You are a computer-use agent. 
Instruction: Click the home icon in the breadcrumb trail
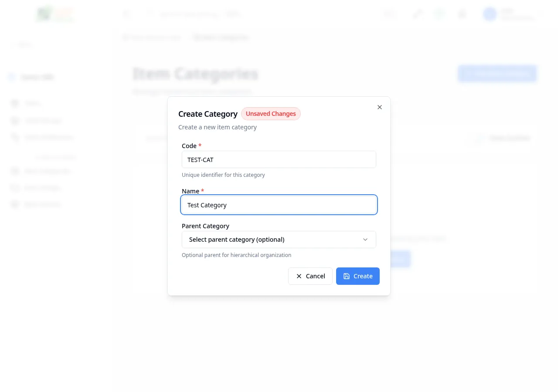[126, 37]
